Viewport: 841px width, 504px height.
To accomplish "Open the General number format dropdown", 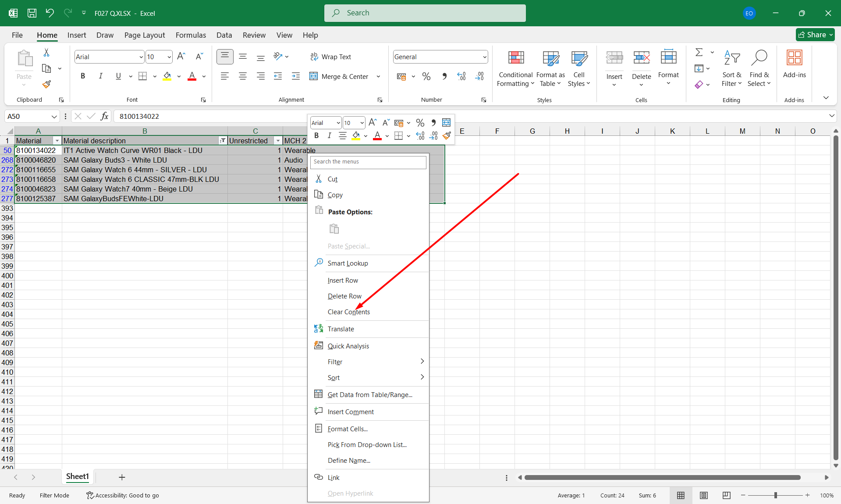I will pos(484,57).
